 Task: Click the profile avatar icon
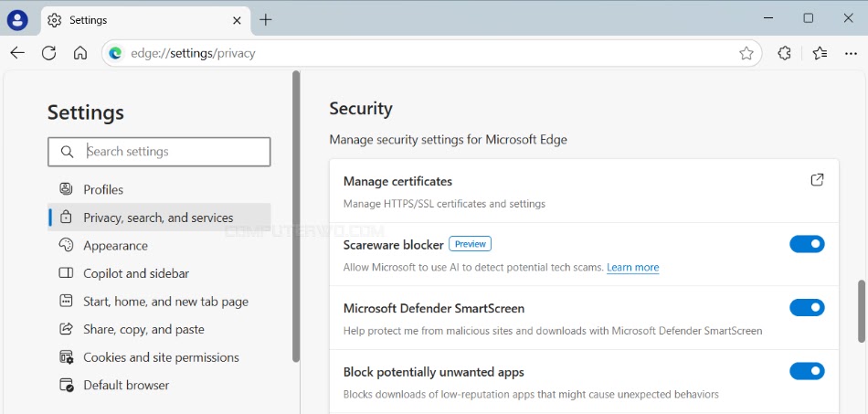click(x=17, y=20)
